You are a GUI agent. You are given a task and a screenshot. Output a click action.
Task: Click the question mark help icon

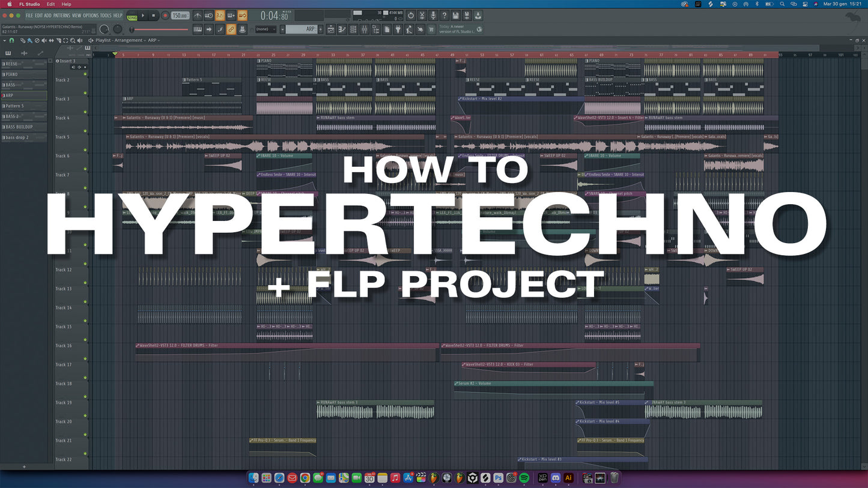[444, 16]
